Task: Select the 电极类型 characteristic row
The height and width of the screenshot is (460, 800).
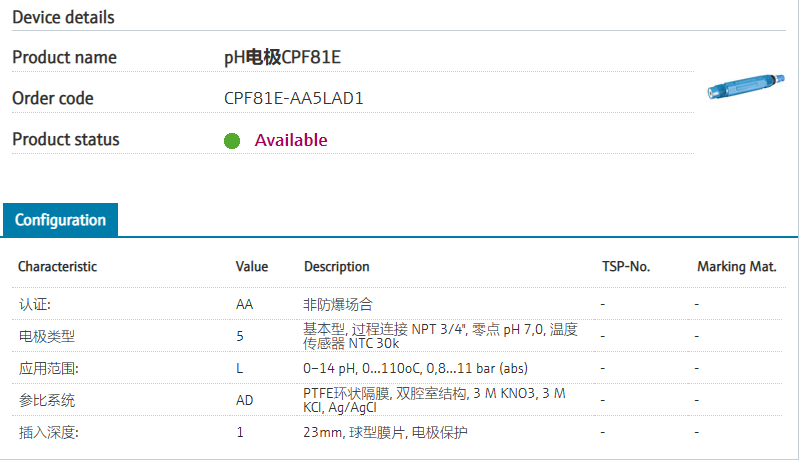Action: 47,336
